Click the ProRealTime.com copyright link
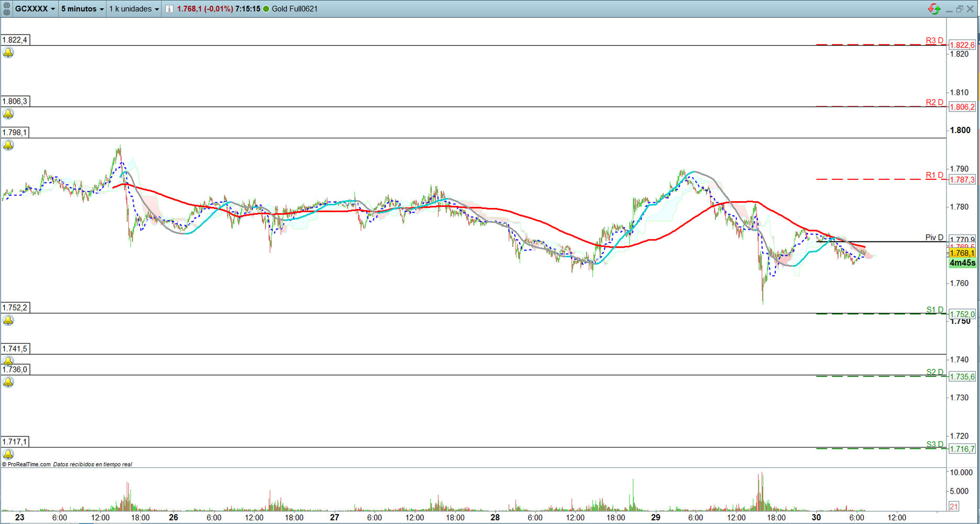980x524 pixels. coord(27,464)
